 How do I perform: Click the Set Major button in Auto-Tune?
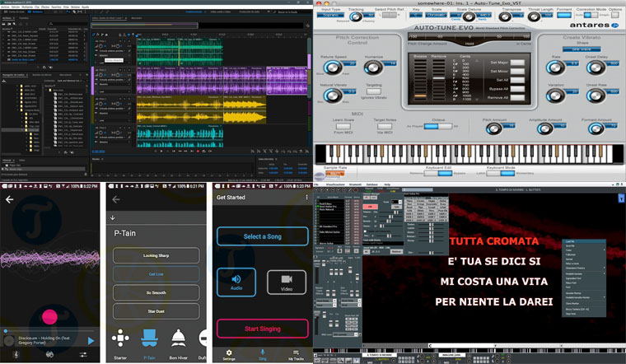point(517,63)
